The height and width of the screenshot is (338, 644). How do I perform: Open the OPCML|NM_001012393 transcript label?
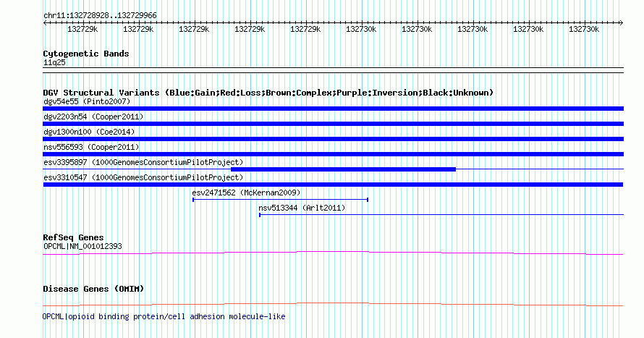click(x=82, y=246)
